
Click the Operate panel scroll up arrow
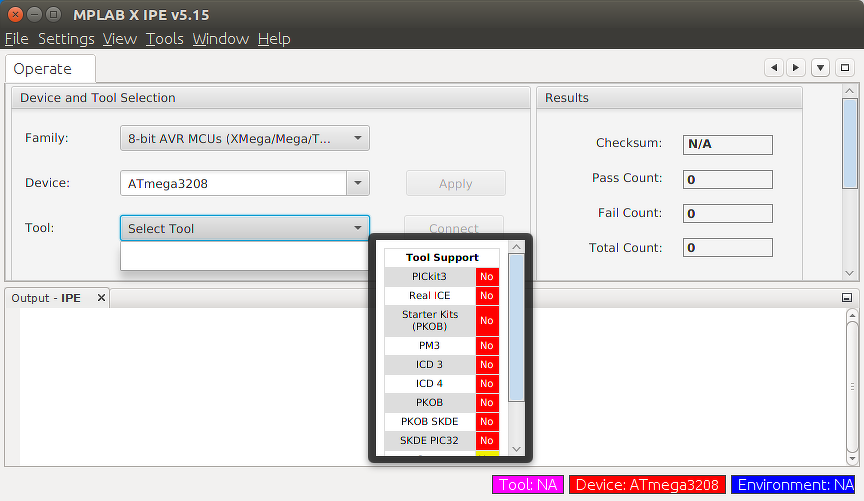point(849,91)
